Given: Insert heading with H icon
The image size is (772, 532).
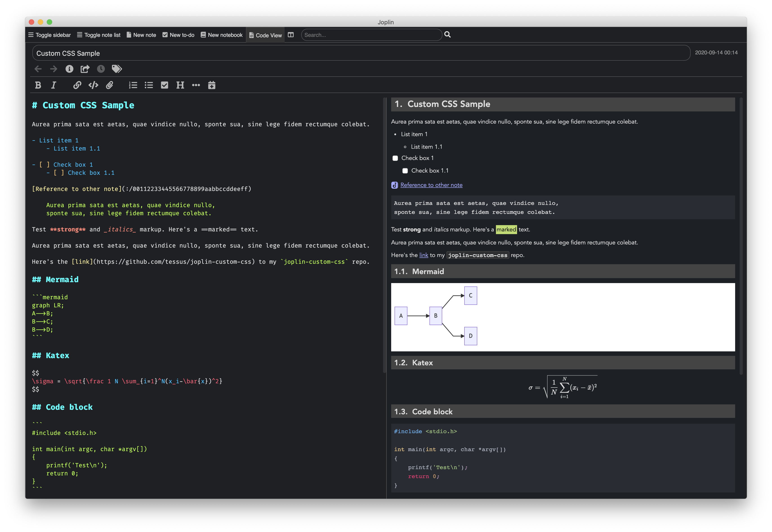Looking at the screenshot, I should coord(180,85).
